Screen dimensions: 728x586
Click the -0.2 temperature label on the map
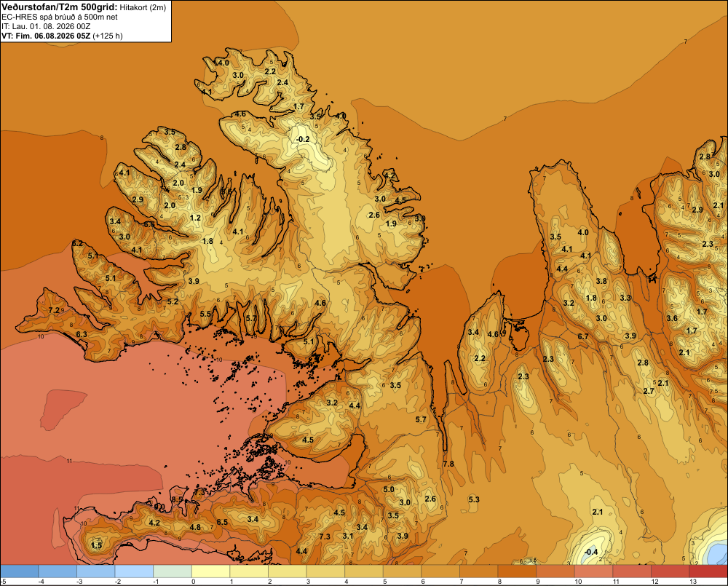(x=302, y=139)
